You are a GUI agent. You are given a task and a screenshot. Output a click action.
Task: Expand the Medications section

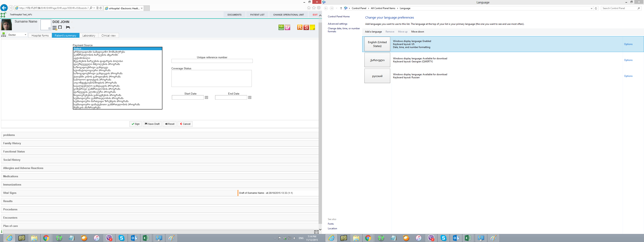[x=10, y=176]
